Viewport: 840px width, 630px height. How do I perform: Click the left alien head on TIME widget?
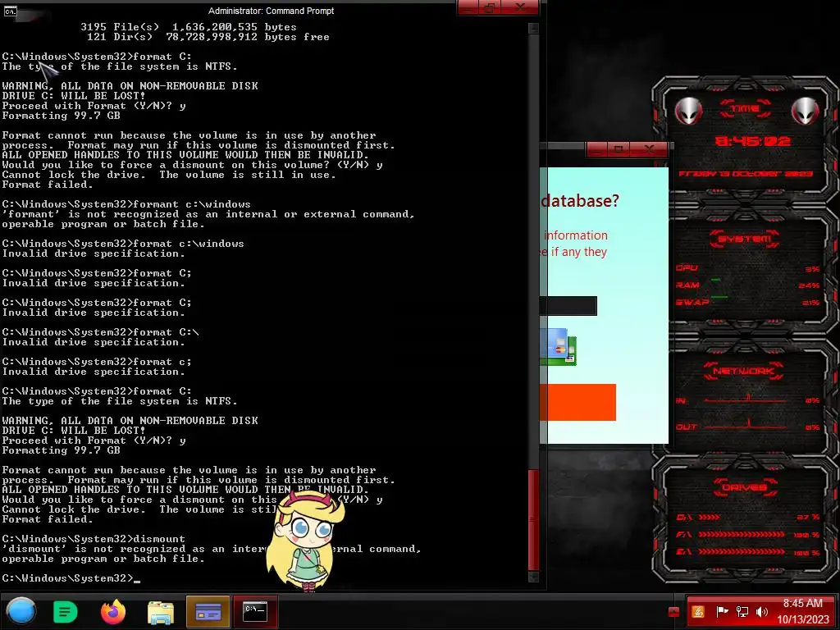pos(688,111)
